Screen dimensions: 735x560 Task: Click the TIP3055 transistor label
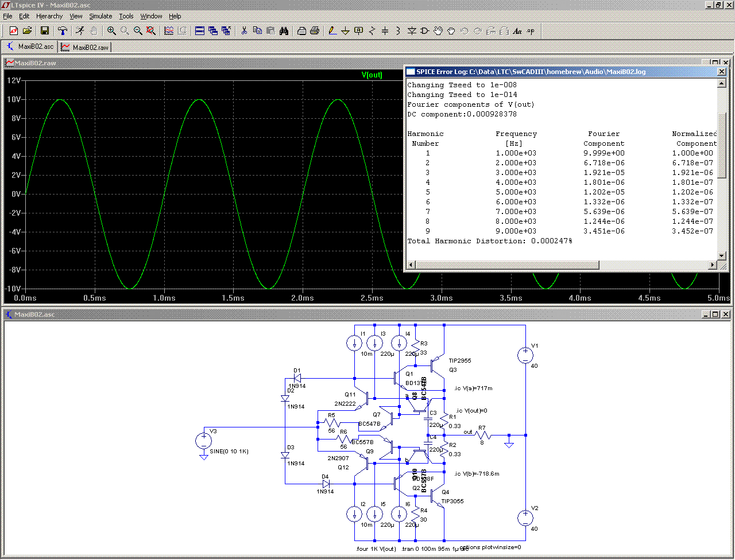click(x=452, y=501)
